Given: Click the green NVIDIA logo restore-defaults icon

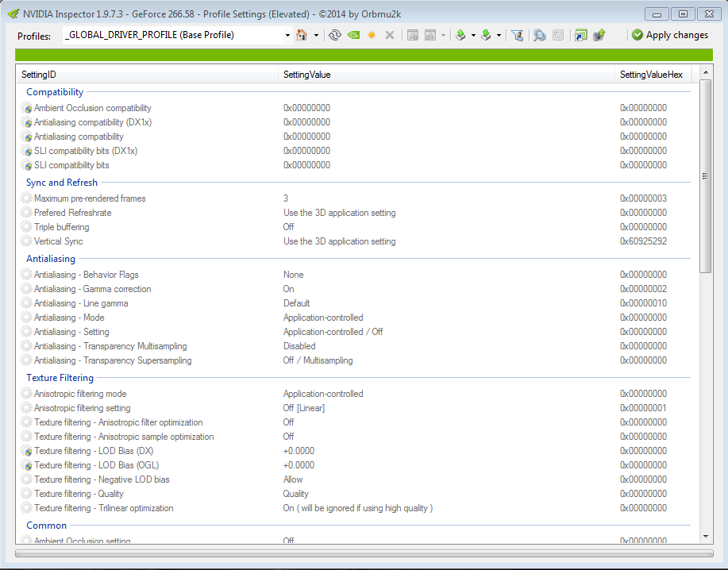Looking at the screenshot, I should click(353, 35).
